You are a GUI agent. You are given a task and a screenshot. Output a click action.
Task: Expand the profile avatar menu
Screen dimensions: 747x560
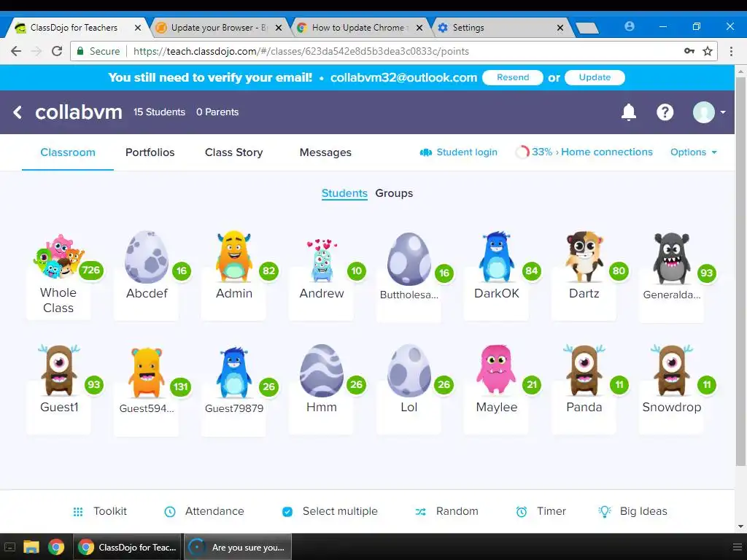(x=709, y=112)
